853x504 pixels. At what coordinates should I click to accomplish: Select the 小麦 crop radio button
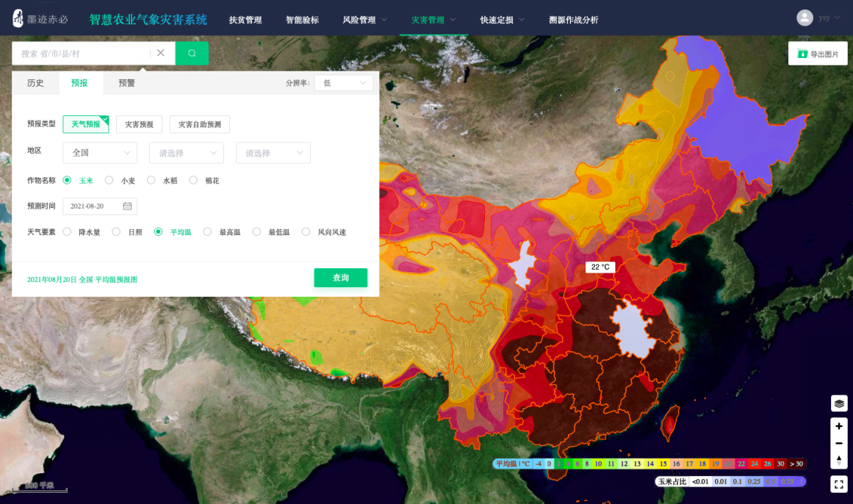pos(109,180)
